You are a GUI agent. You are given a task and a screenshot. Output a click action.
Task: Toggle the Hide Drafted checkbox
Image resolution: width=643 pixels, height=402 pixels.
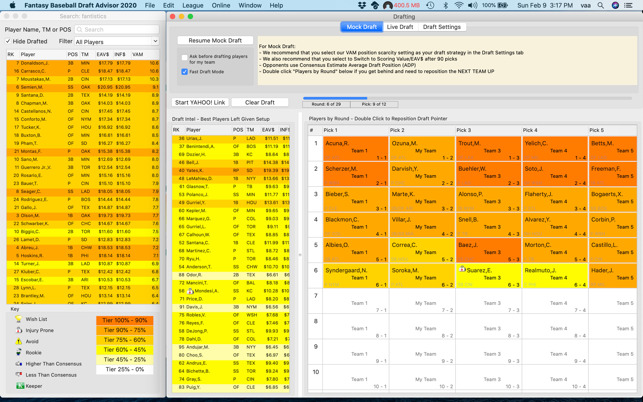tap(8, 41)
